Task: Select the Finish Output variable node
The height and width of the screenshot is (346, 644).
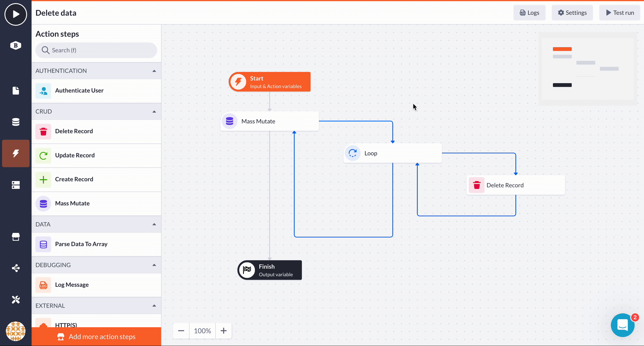Action: [269, 270]
